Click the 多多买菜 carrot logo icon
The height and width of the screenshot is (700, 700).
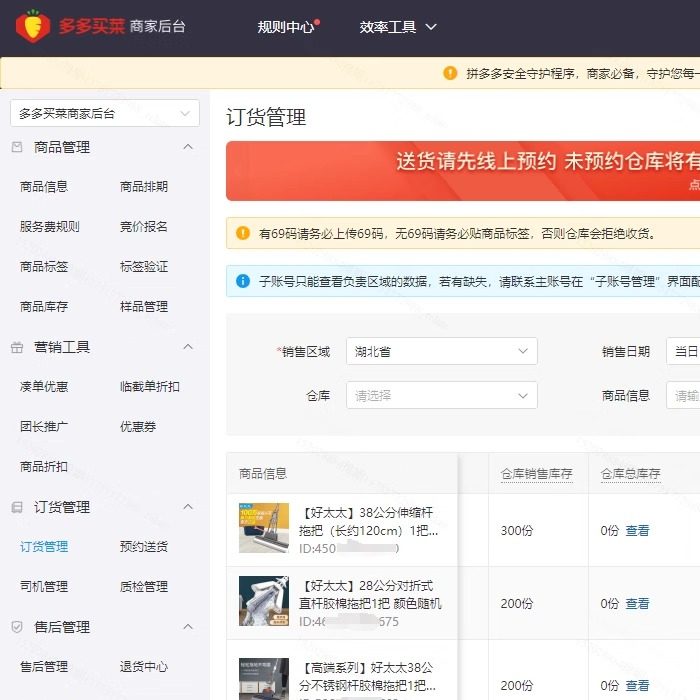click(33, 26)
